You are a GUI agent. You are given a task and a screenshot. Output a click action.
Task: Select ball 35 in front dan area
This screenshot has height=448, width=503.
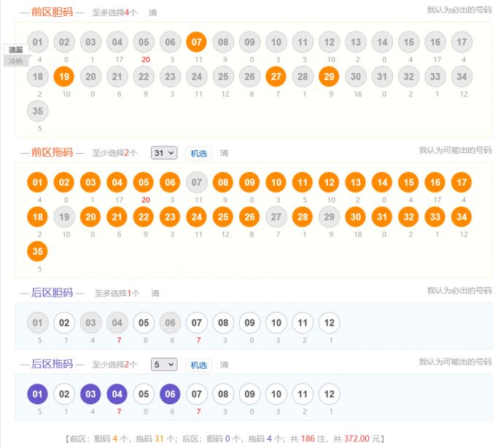[37, 111]
